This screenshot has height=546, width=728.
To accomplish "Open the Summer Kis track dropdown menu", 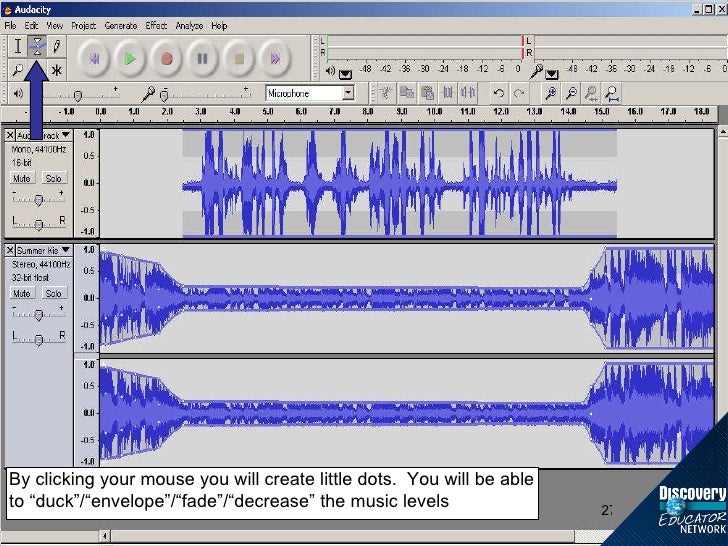I will [x=66, y=250].
